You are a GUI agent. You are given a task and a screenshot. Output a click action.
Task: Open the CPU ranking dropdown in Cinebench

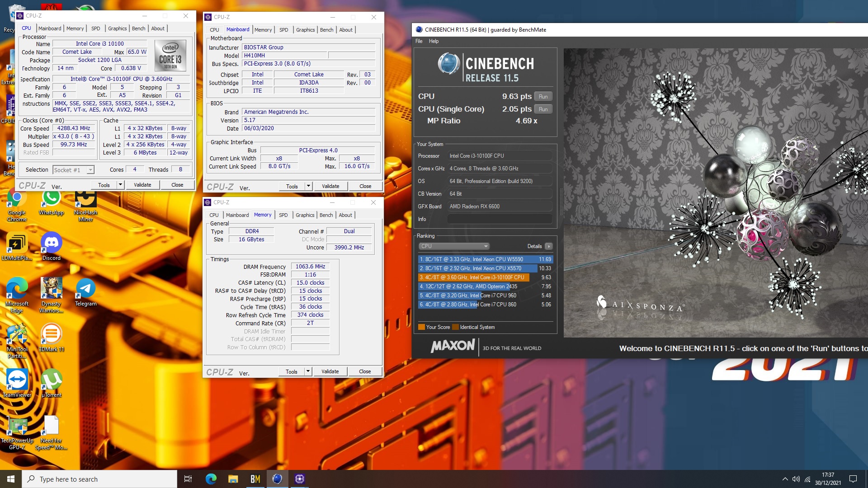point(454,246)
